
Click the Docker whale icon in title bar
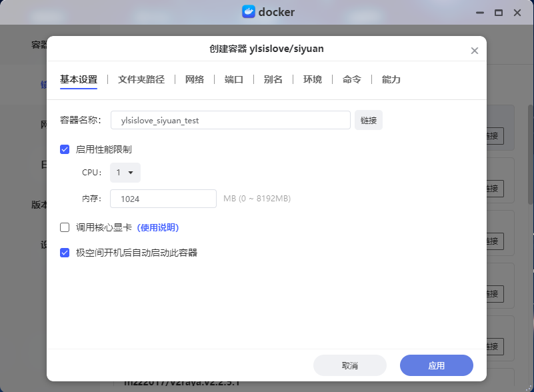(x=249, y=12)
